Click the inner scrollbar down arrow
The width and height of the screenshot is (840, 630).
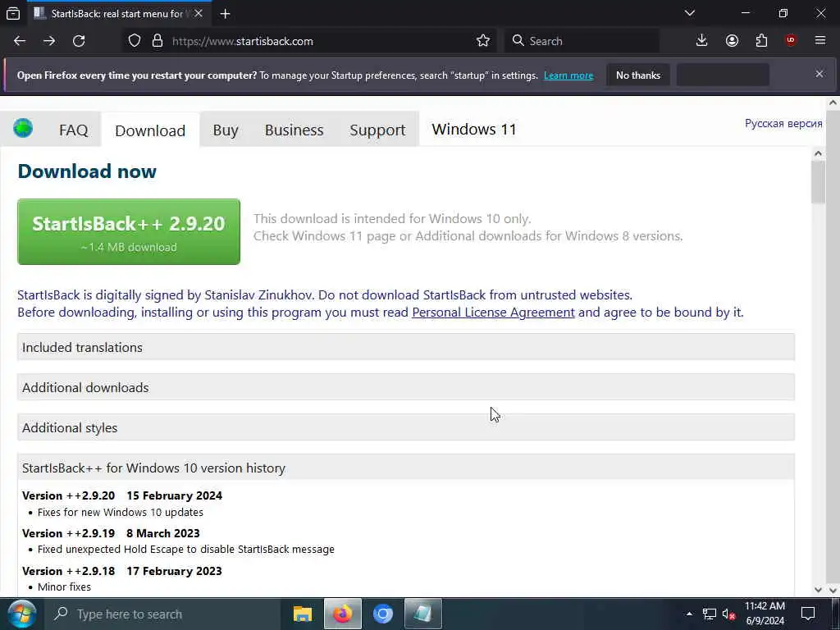pos(818,589)
